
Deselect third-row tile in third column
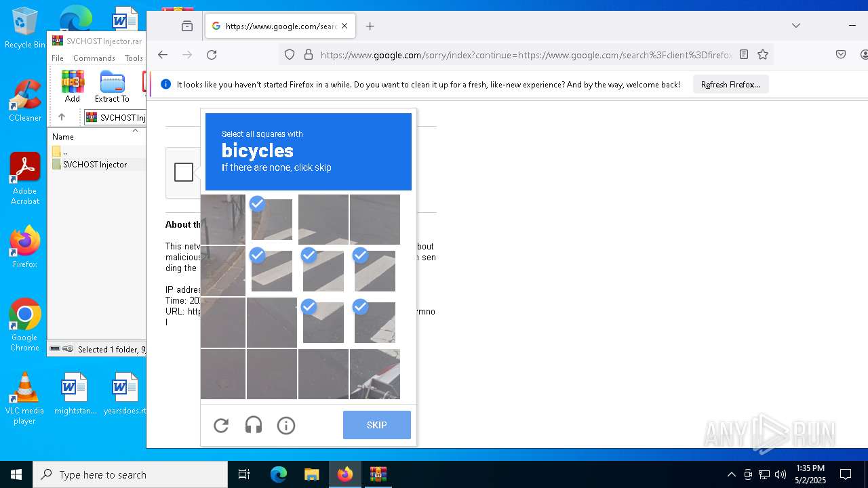coord(323,323)
